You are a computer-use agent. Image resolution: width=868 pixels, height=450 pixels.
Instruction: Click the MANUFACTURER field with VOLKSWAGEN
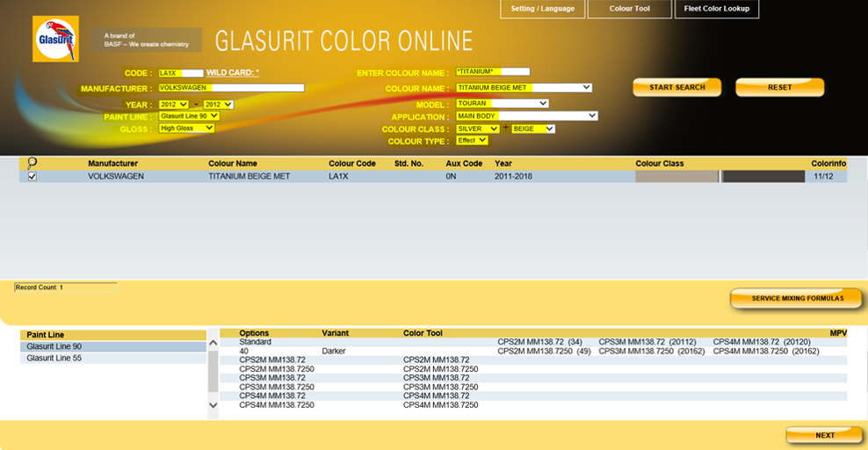(x=231, y=88)
